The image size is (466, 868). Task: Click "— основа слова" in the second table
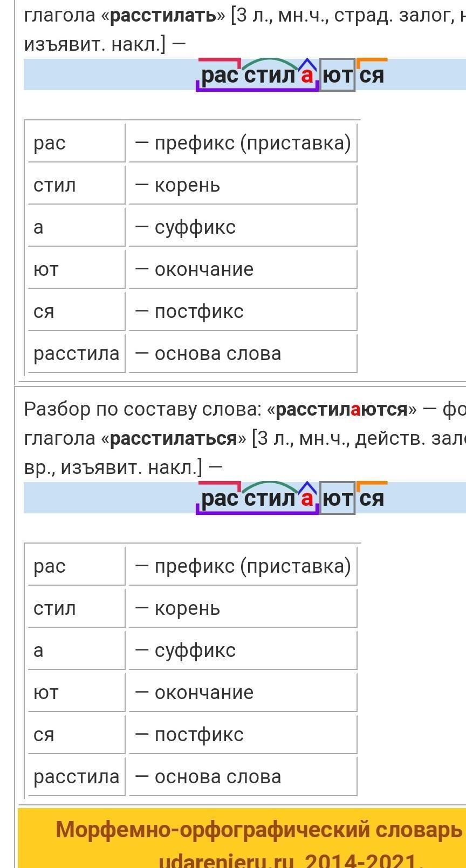[x=243, y=777]
